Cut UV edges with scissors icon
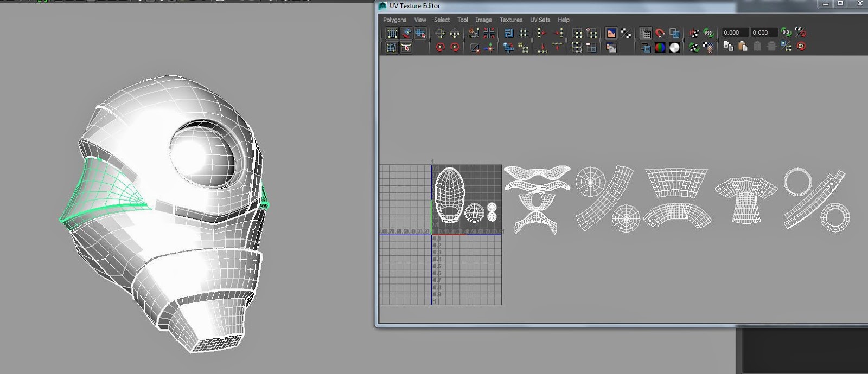This screenshot has height=374, width=868. coord(474,33)
